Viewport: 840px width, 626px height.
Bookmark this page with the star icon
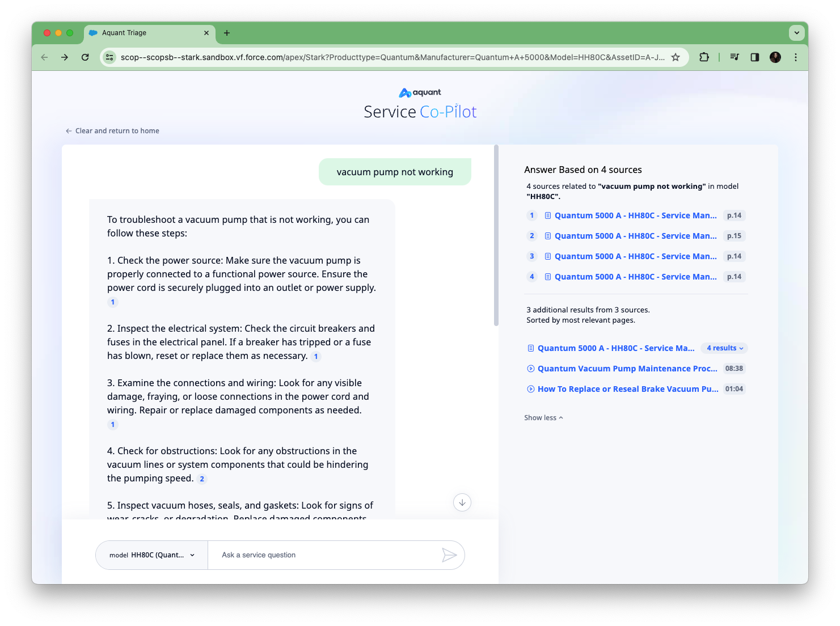675,57
